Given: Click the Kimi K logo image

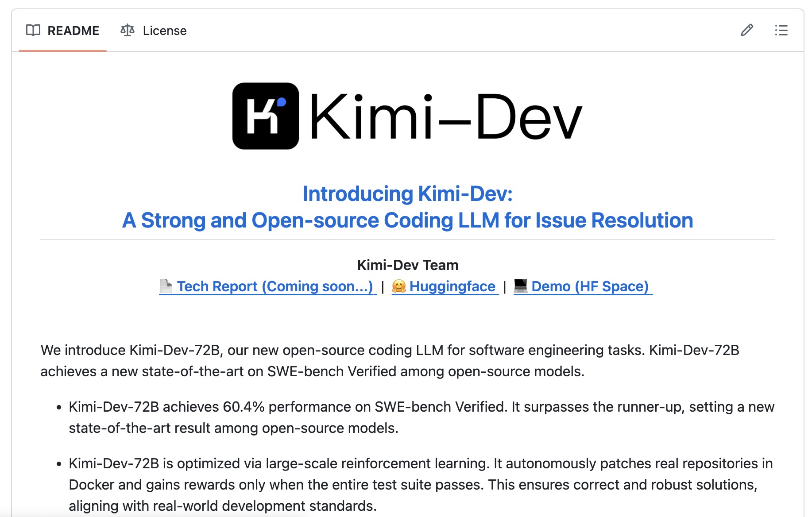Looking at the screenshot, I should pos(266,116).
